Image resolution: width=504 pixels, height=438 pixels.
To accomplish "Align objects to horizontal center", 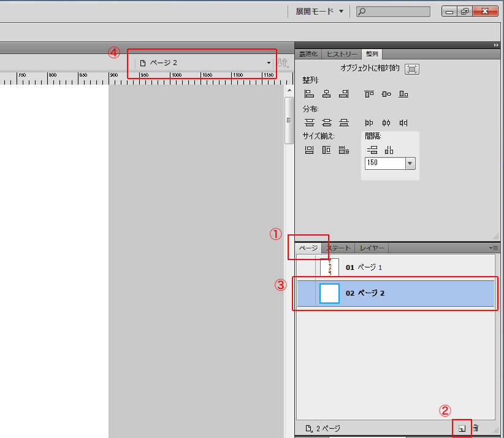I will point(326,94).
